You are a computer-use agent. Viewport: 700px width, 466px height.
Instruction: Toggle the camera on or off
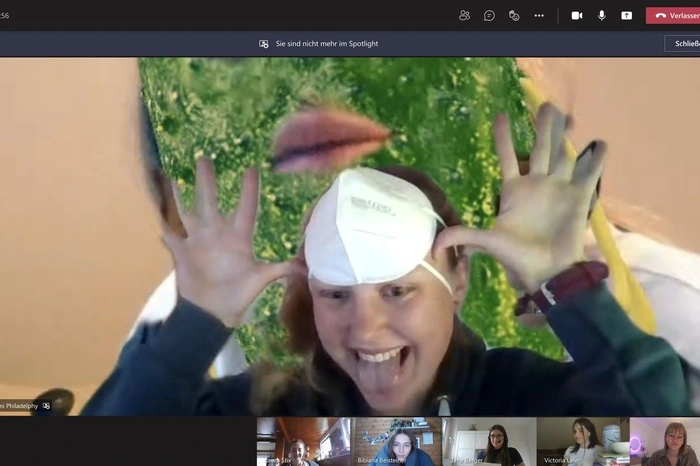point(577,16)
